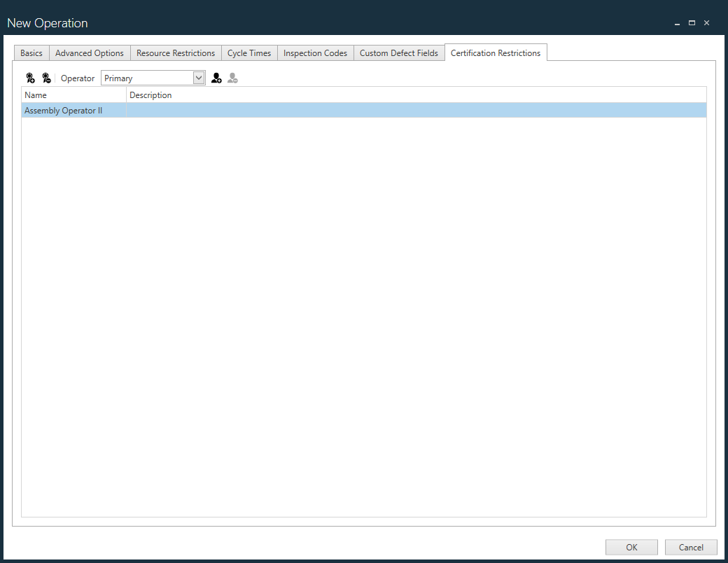Screen dimensions: 728x563
Task: Sort by the Description column header
Action: point(150,95)
